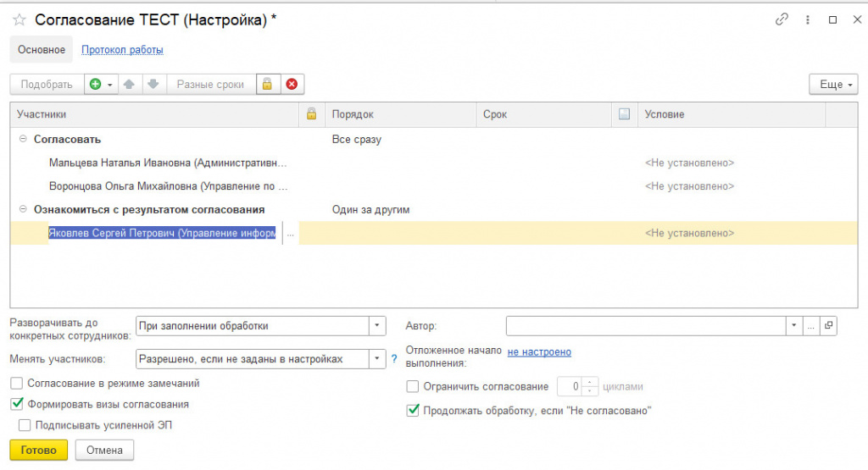The image size is (868, 470).
Task: Move participant up with arrow icon
Action: (129, 84)
